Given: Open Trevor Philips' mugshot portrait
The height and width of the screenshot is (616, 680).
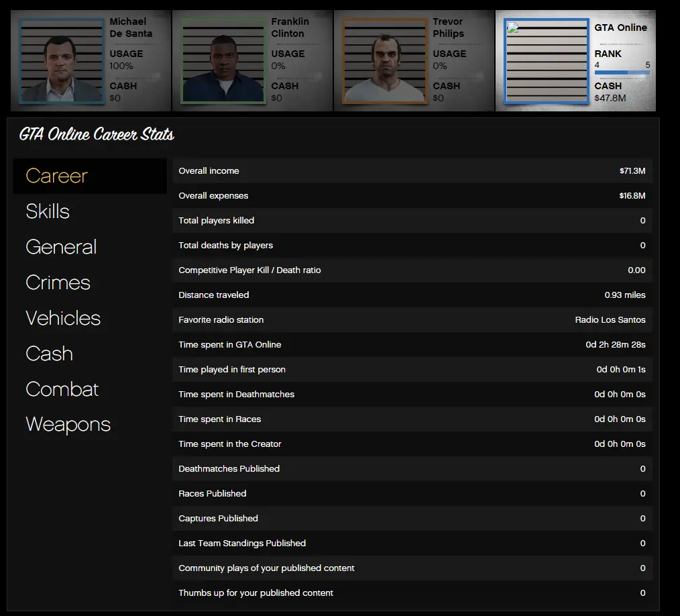Looking at the screenshot, I should 385,61.
